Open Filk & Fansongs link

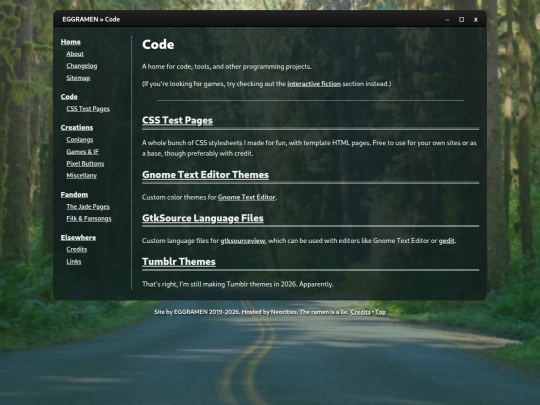89,219
